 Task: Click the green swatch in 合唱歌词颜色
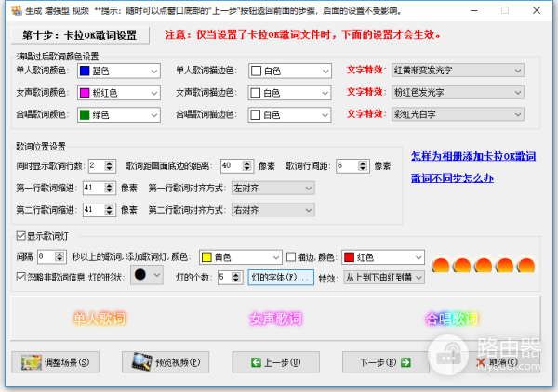click(x=85, y=115)
